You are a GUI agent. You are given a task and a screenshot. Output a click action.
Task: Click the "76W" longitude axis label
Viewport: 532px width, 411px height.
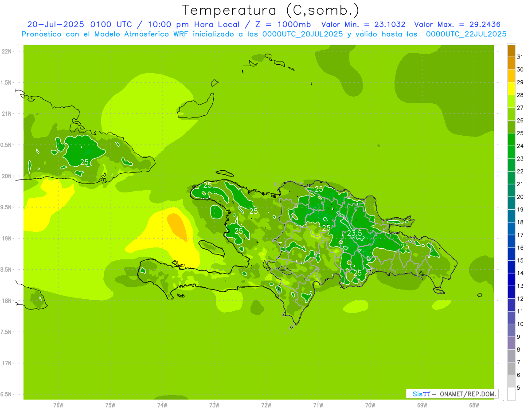58,405
